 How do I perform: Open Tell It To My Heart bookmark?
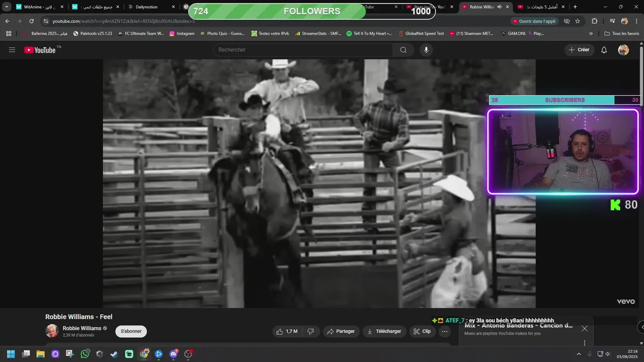click(x=369, y=34)
